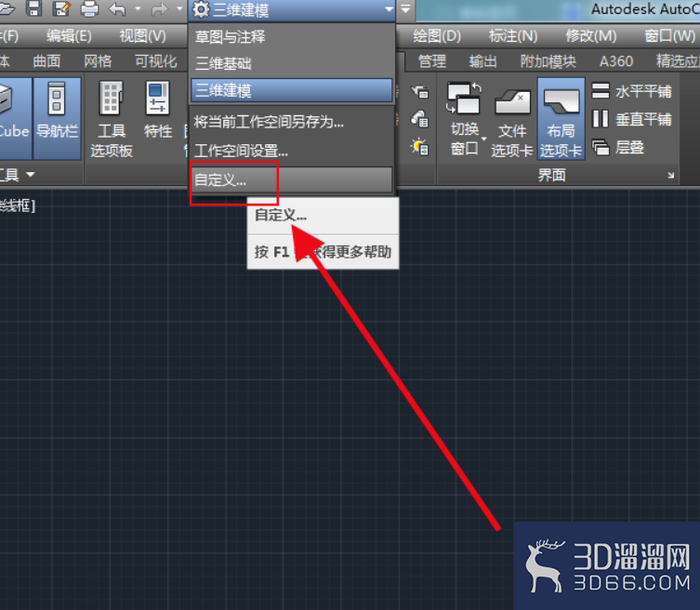Open the 修改(M) menu
The width and height of the screenshot is (700, 610).
point(590,35)
